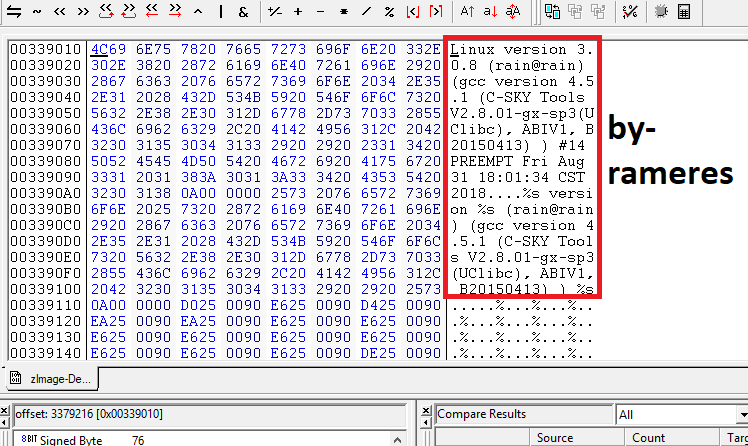Screen dimensions: 748x446
Task: Apply the XOR (^) operation
Action: tap(198, 11)
